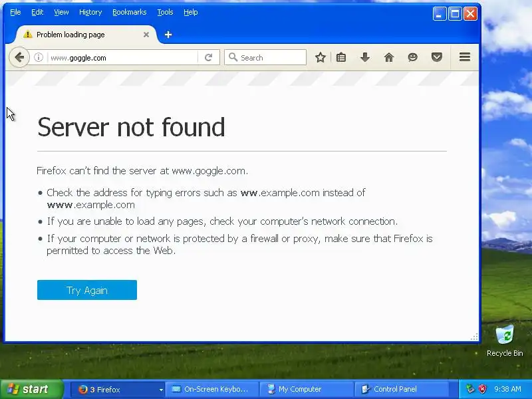Click the network tray icon
The width and height of the screenshot is (532, 399).
470,389
